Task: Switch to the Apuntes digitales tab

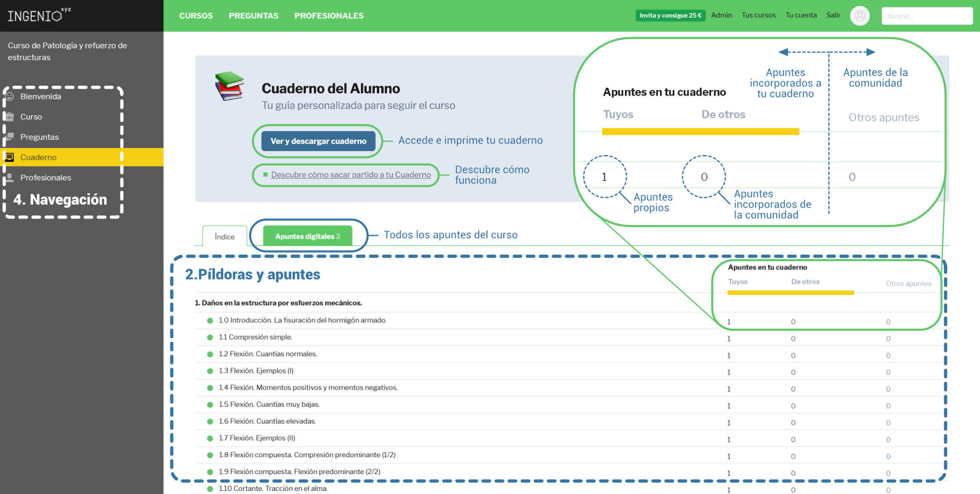Action: coord(308,236)
